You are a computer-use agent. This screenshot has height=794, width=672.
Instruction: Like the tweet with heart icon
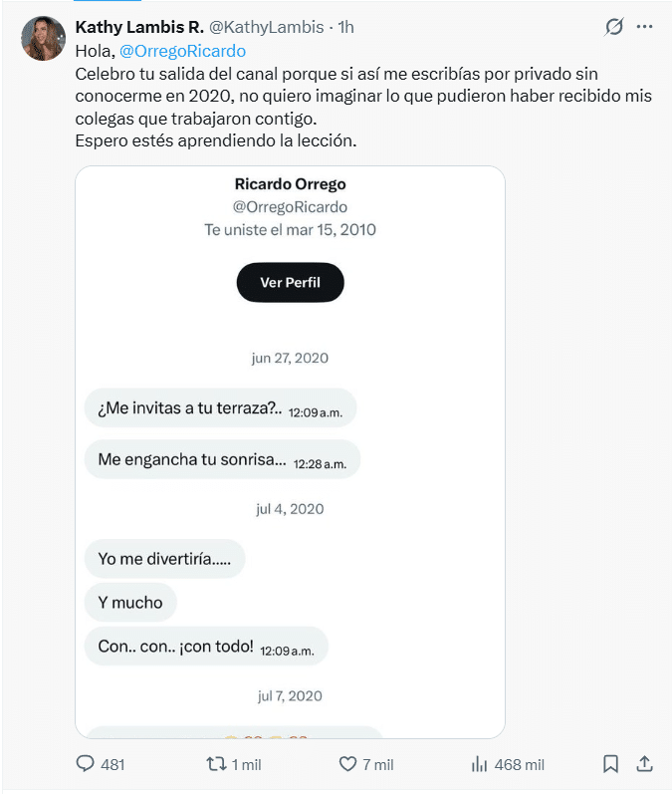pos(347,764)
